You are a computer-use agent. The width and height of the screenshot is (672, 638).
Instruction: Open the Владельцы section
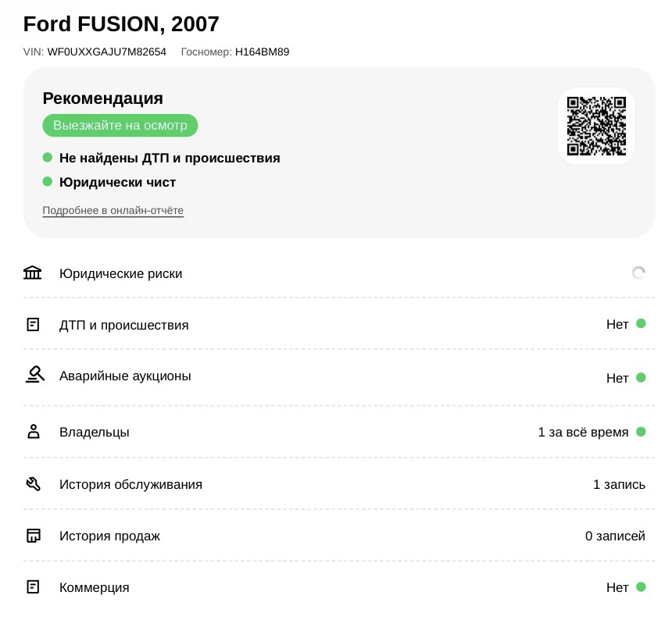[x=339, y=432]
